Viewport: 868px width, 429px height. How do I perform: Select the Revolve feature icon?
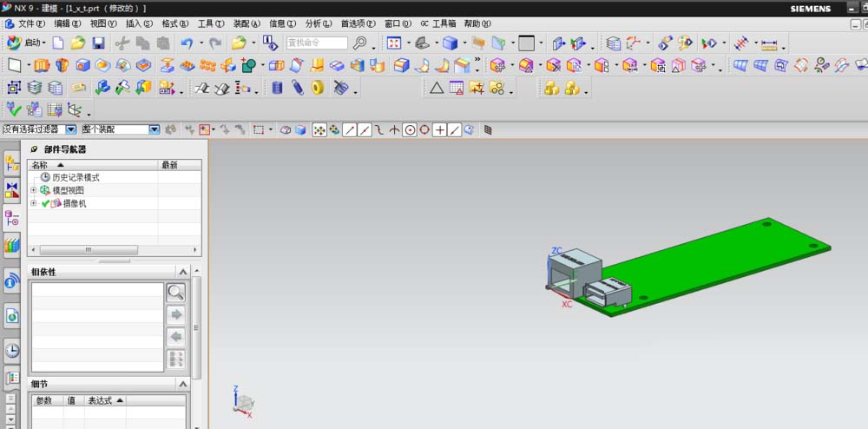point(62,65)
